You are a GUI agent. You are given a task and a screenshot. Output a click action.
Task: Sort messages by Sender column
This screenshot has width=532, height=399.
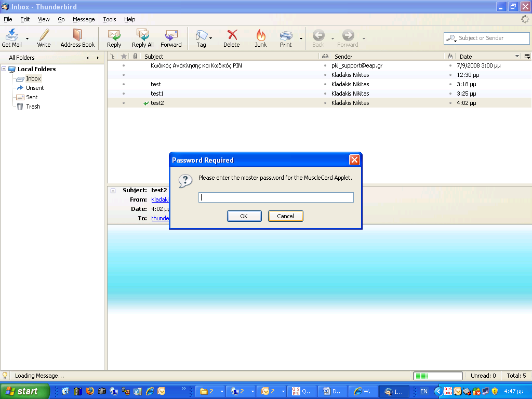387,56
